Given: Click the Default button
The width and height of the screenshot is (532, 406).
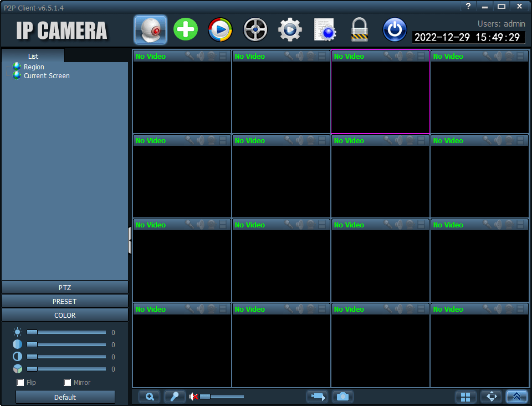Looking at the screenshot, I should tap(65, 397).
